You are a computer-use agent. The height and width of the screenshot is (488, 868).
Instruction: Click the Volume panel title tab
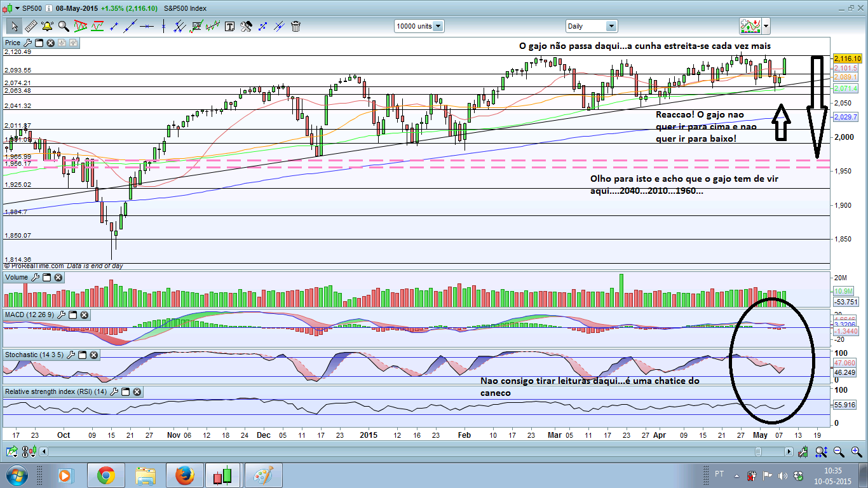click(17, 278)
